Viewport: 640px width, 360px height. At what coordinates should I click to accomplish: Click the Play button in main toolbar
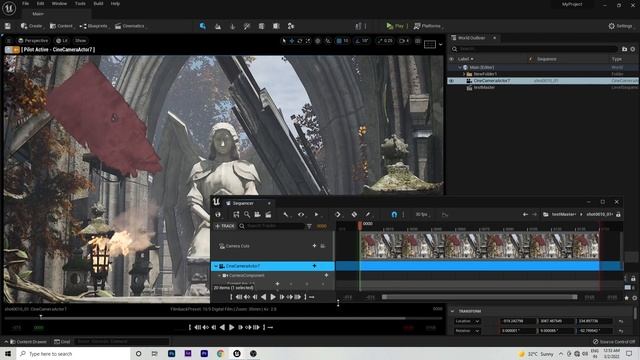(395, 26)
